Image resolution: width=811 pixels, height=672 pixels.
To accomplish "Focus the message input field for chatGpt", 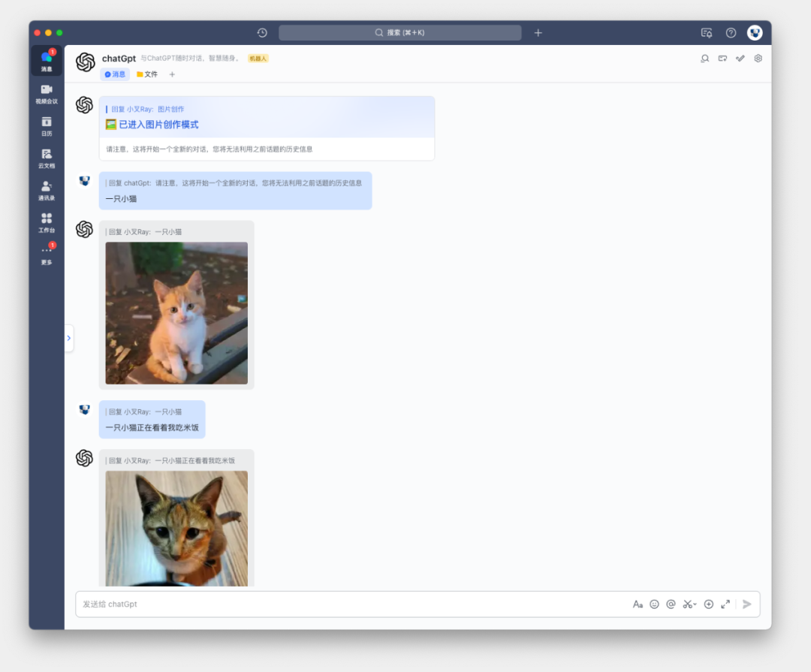I will (351, 604).
